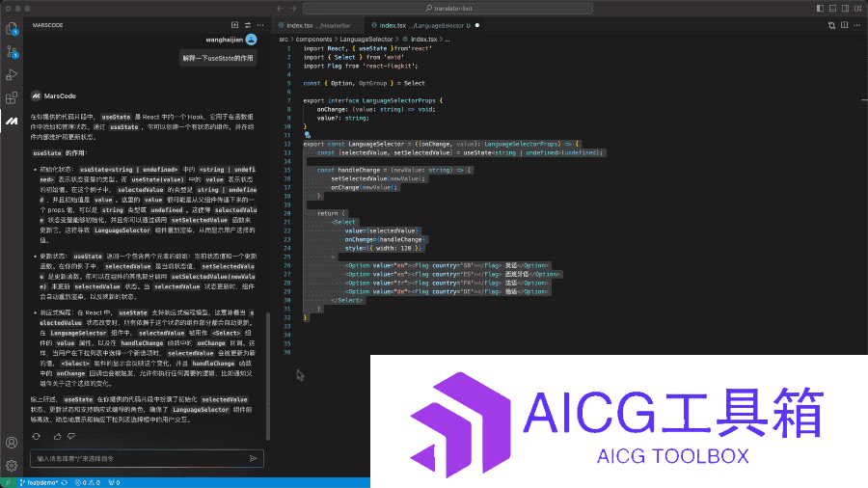The width and height of the screenshot is (868, 488).
Task: Open the Run and Debug view
Action: (12, 74)
